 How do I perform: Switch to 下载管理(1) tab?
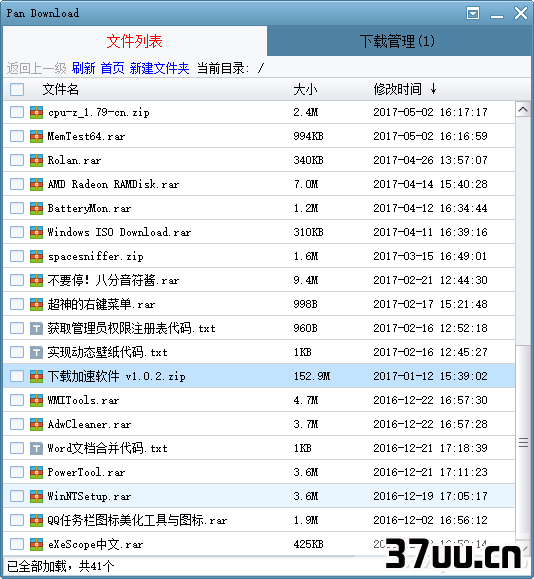tap(397, 41)
